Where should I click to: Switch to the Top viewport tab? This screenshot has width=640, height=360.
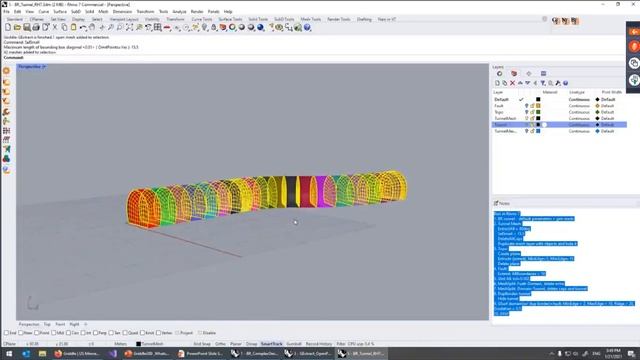pyautogui.click(x=47, y=324)
